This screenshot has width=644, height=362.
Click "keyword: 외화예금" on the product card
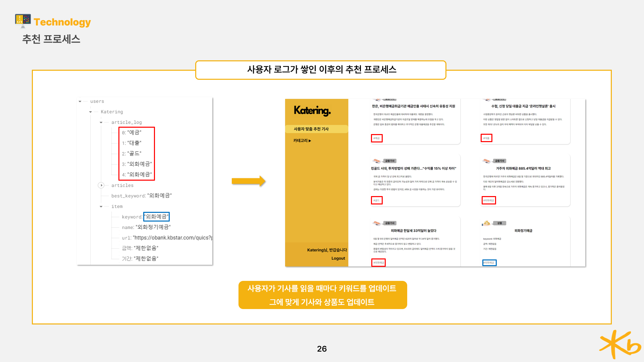492,239
